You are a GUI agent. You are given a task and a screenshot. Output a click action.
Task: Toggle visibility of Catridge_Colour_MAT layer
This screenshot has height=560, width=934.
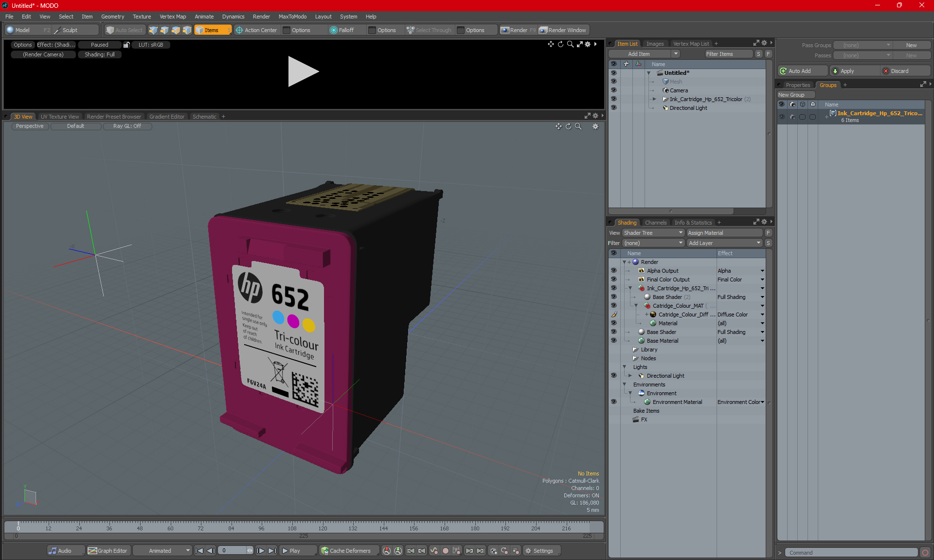(x=613, y=306)
